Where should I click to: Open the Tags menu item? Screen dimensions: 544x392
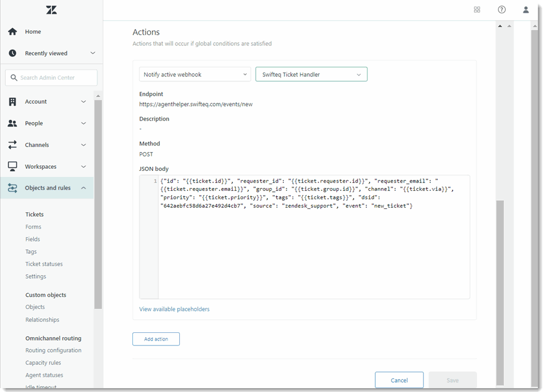[x=31, y=252]
